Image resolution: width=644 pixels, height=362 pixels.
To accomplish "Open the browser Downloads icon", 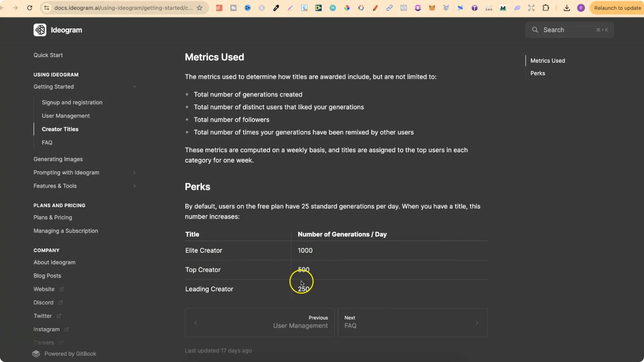I will click(x=567, y=8).
